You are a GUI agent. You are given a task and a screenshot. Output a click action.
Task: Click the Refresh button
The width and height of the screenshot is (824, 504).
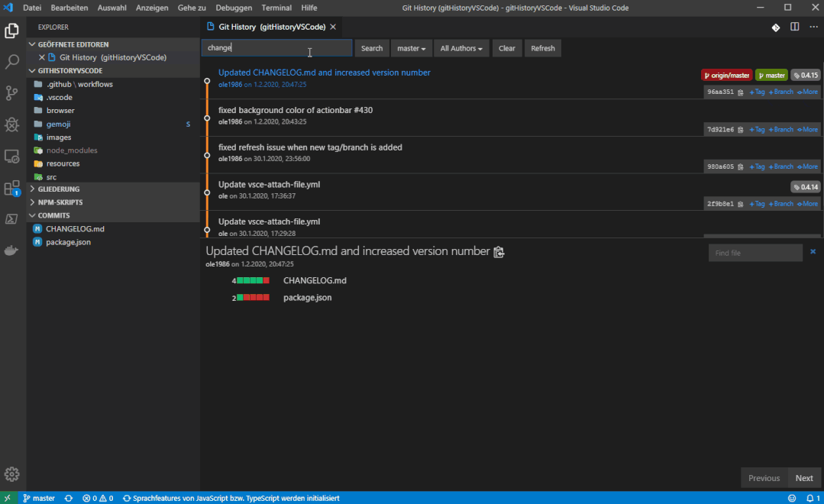pyautogui.click(x=542, y=47)
